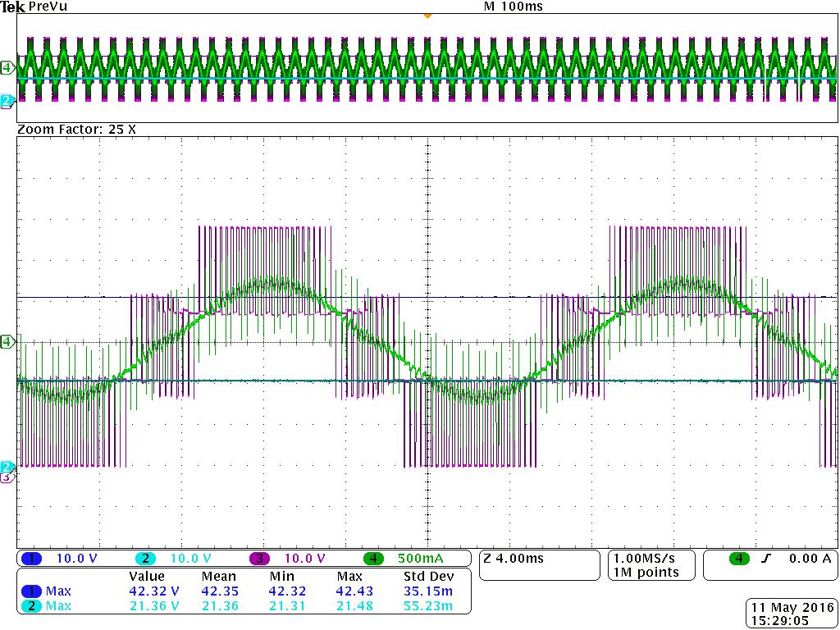
Task: Click channel 2 max 21.48
Action: pyautogui.click(x=354, y=606)
